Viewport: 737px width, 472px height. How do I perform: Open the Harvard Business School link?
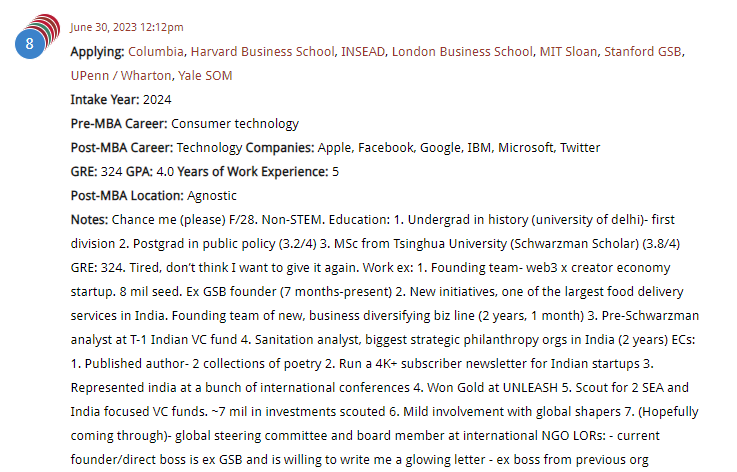(x=262, y=52)
